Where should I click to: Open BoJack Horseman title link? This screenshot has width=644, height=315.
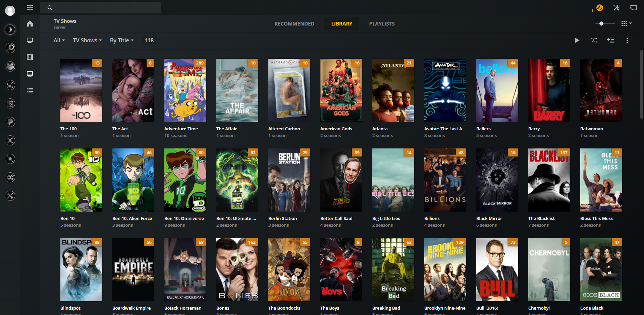183,308
